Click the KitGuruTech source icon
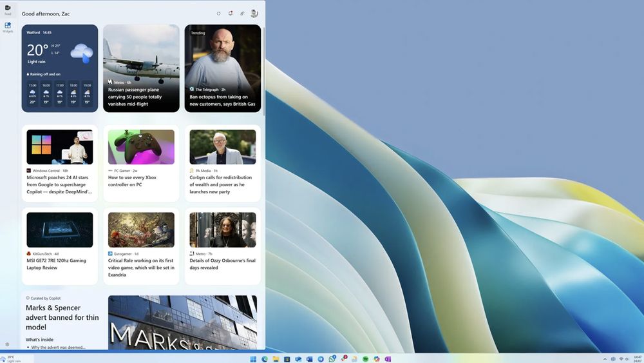The image size is (644, 363). (x=29, y=253)
